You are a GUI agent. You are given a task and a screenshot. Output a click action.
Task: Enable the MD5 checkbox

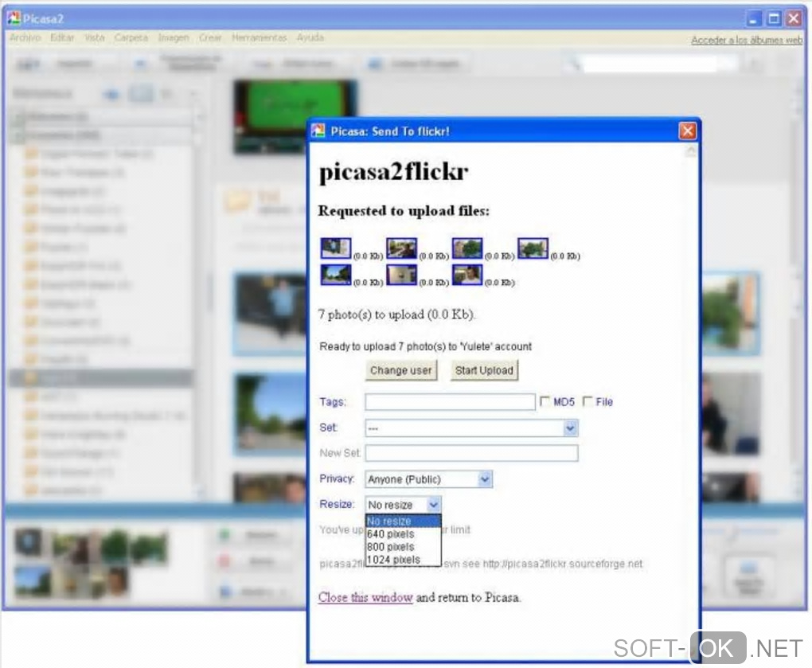pos(545,401)
